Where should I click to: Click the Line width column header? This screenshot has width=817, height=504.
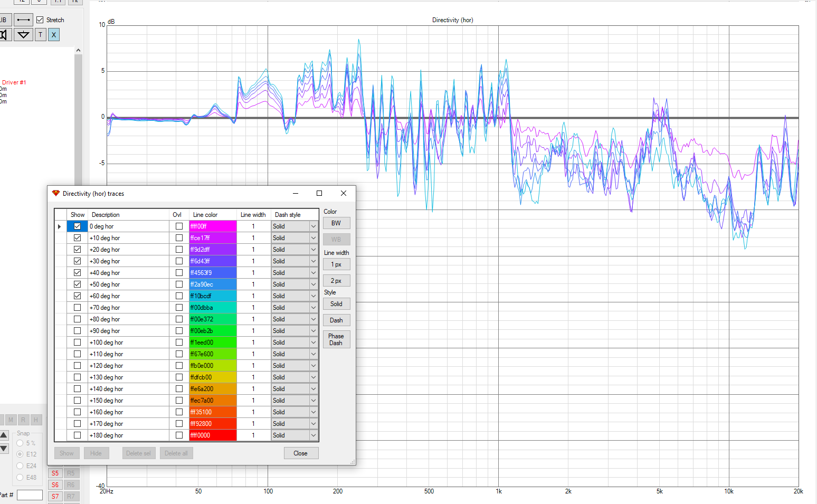pyautogui.click(x=253, y=215)
